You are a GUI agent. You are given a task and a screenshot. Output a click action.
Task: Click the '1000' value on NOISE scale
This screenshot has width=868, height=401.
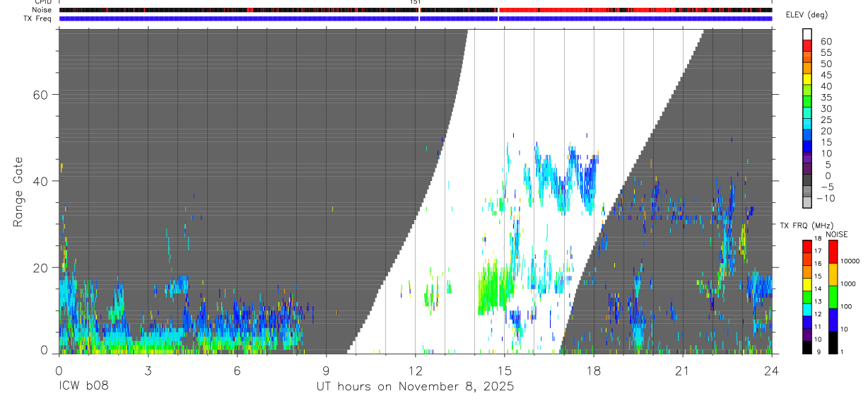[848, 284]
